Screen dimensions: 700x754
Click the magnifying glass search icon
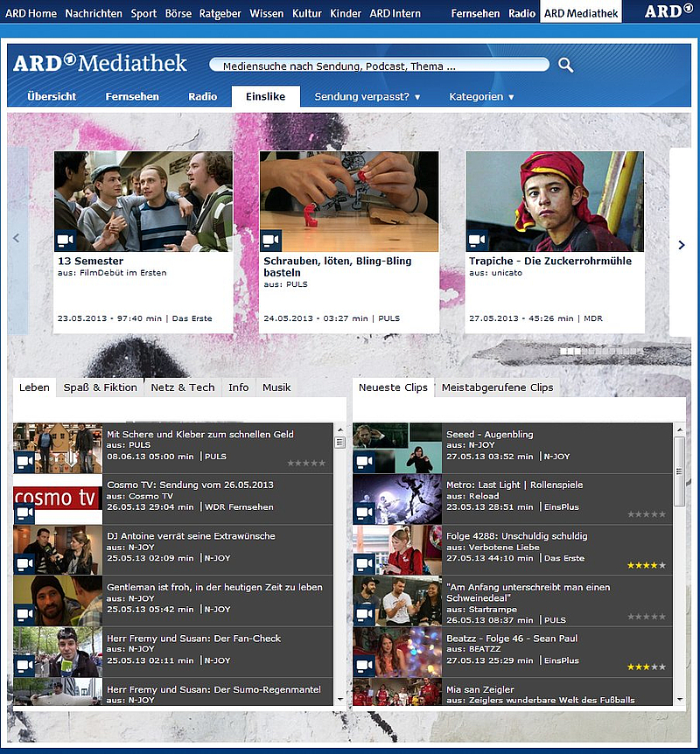(x=565, y=66)
